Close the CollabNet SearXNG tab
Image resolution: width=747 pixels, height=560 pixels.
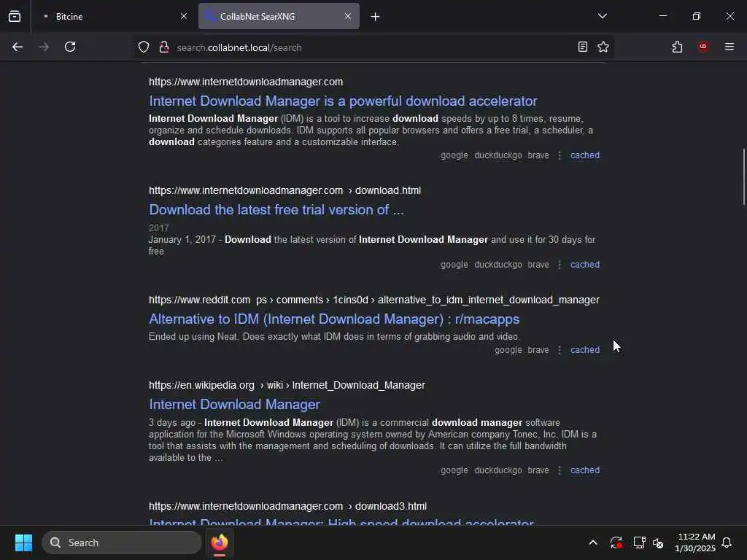[x=348, y=16]
